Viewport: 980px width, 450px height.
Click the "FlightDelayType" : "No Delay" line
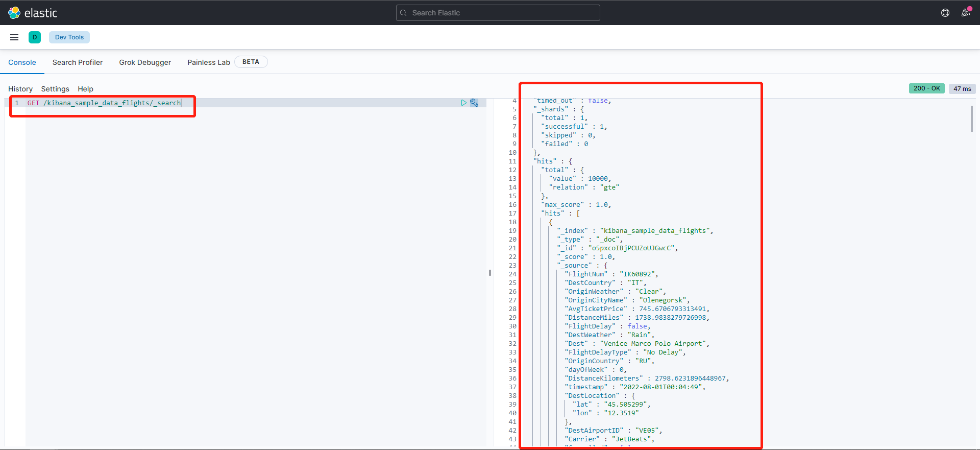(625, 352)
